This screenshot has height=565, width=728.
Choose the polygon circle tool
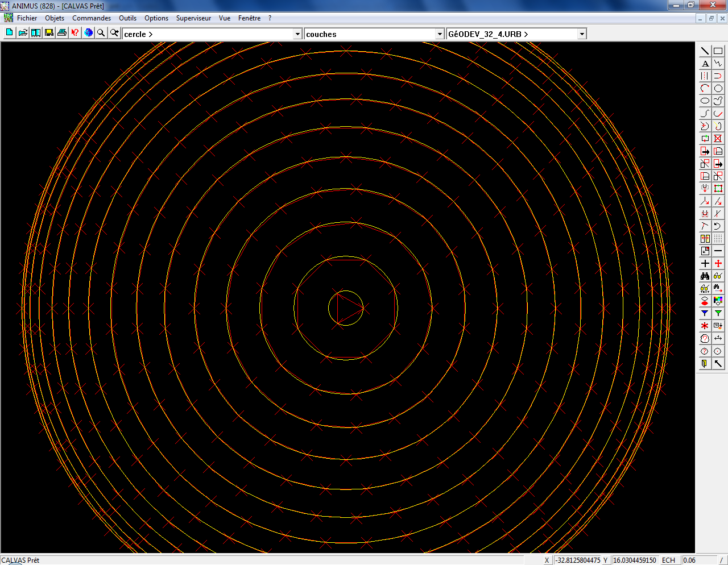click(x=718, y=89)
